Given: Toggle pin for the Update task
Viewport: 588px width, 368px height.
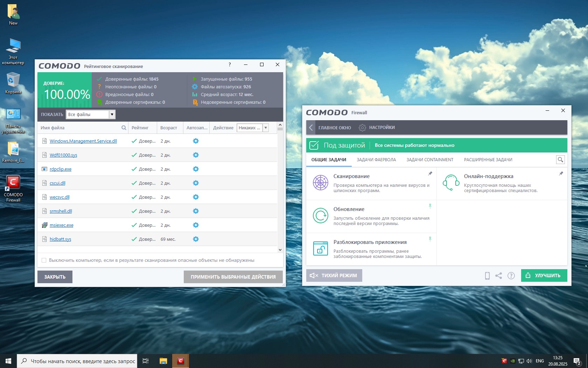Looking at the screenshot, I should [x=430, y=206].
